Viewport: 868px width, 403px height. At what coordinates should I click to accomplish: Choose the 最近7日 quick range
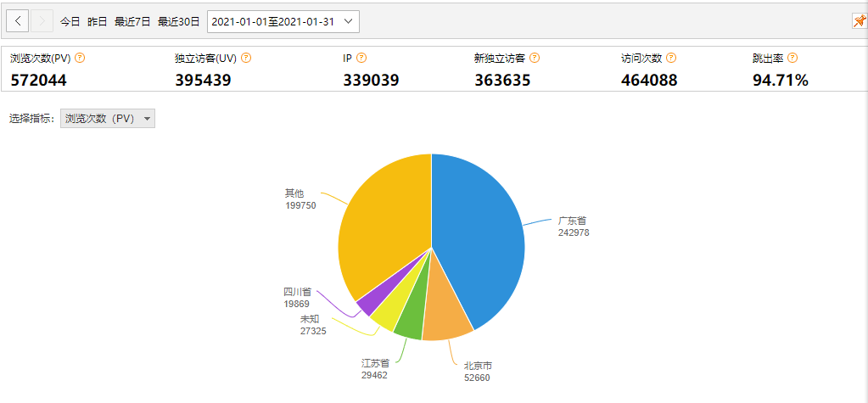click(x=132, y=21)
